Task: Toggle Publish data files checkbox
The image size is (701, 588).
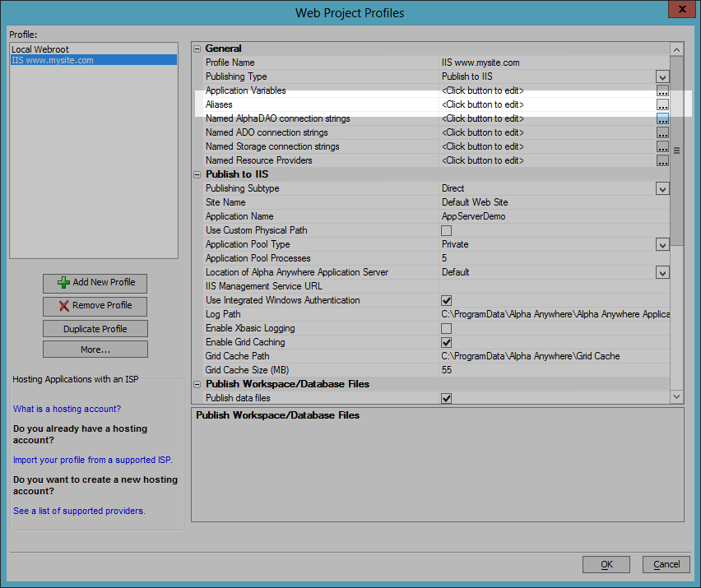Action: pyautogui.click(x=446, y=398)
